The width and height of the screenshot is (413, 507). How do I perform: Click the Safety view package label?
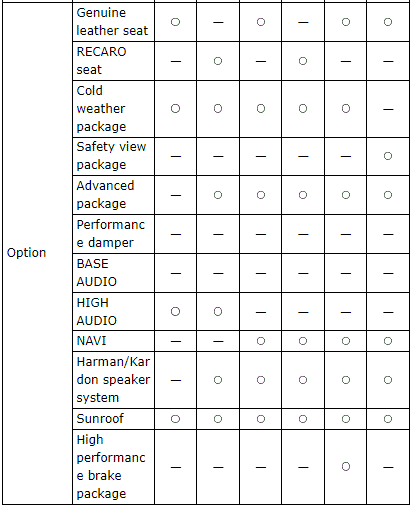click(111, 156)
